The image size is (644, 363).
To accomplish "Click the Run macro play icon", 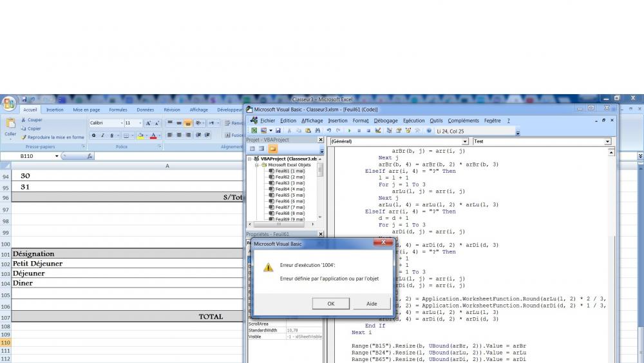I will click(349, 131).
